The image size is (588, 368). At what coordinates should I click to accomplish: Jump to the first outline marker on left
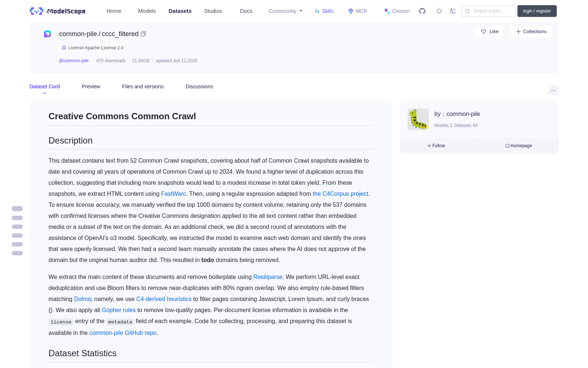17,209
